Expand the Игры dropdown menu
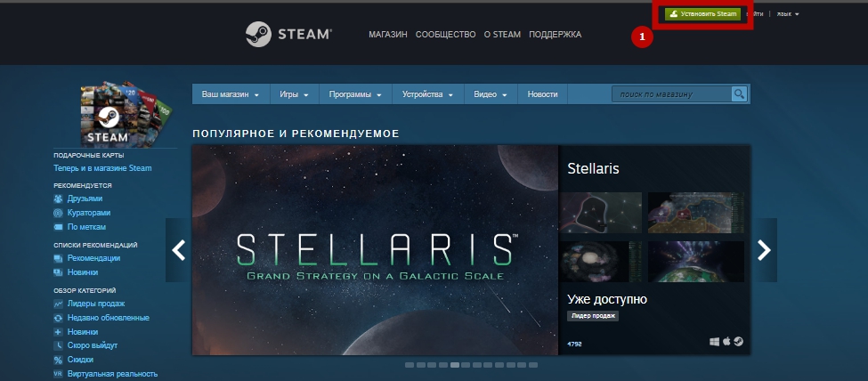This screenshot has height=381, width=868. click(294, 94)
